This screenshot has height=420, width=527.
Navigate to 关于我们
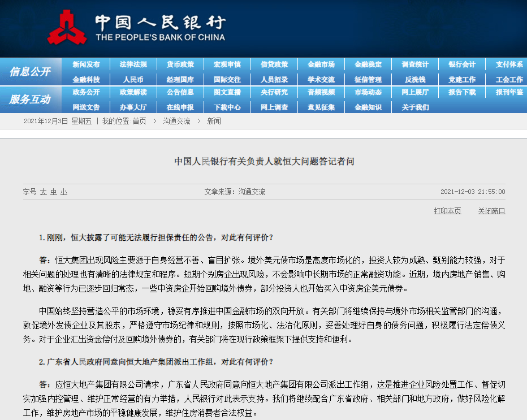415,107
